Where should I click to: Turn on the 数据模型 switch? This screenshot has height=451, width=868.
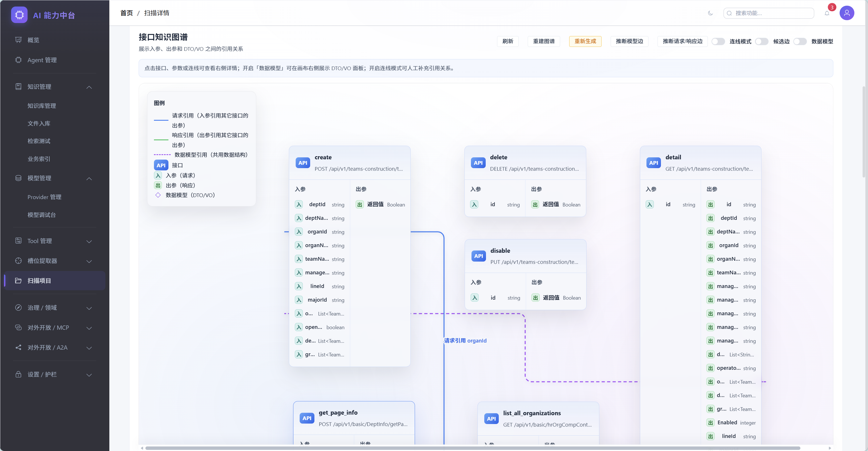pos(800,41)
